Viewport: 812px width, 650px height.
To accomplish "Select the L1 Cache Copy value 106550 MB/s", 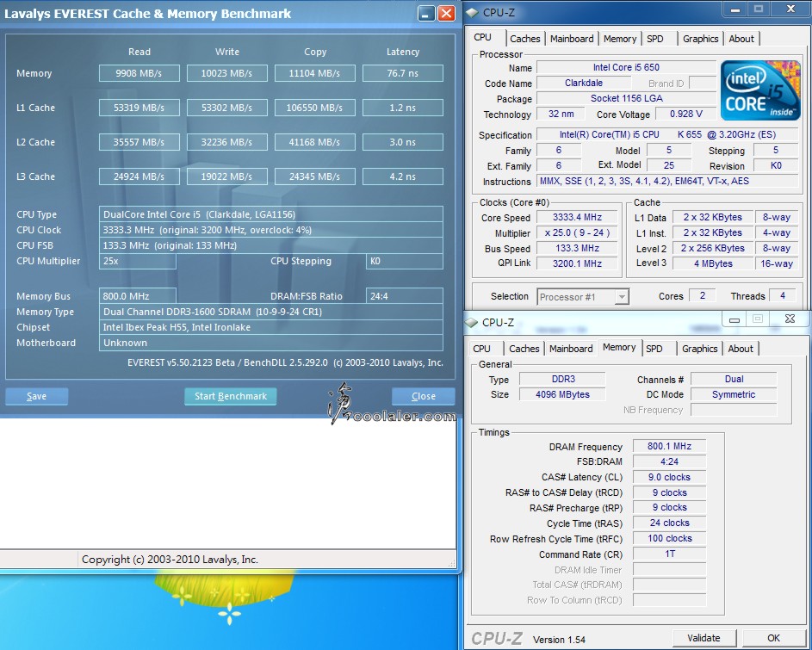I will click(x=315, y=108).
